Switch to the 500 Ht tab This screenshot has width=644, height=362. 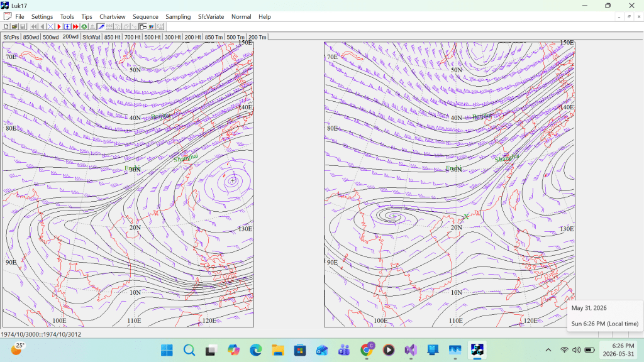pyautogui.click(x=152, y=37)
